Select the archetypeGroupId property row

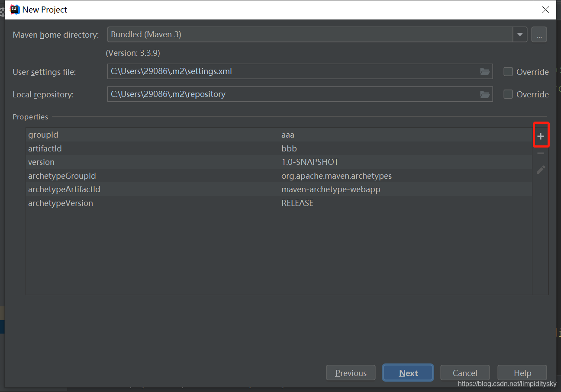pos(279,176)
